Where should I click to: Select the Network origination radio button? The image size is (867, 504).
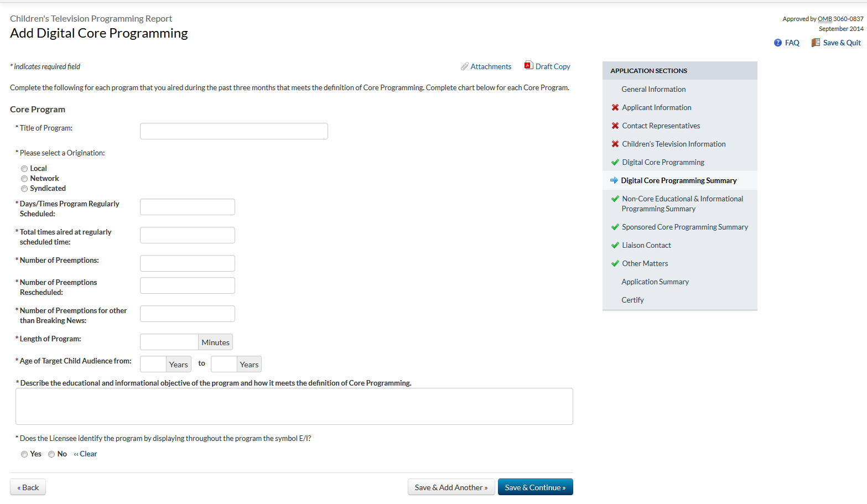pyautogui.click(x=24, y=179)
